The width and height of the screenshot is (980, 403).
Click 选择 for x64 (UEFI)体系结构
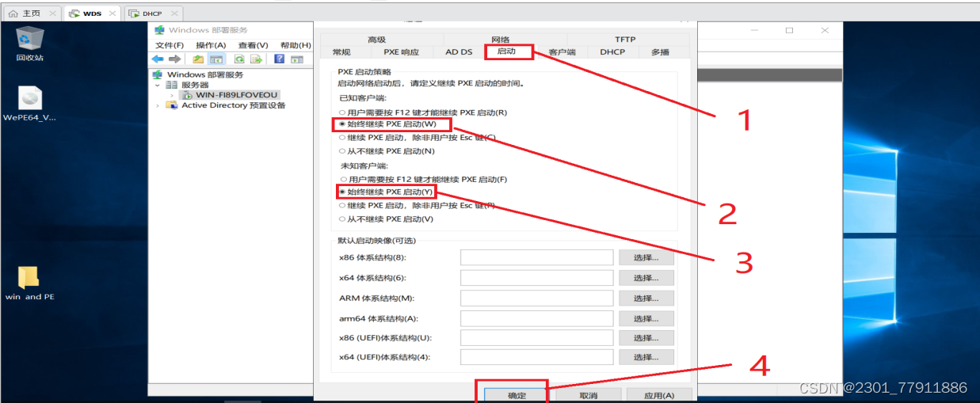(x=646, y=358)
